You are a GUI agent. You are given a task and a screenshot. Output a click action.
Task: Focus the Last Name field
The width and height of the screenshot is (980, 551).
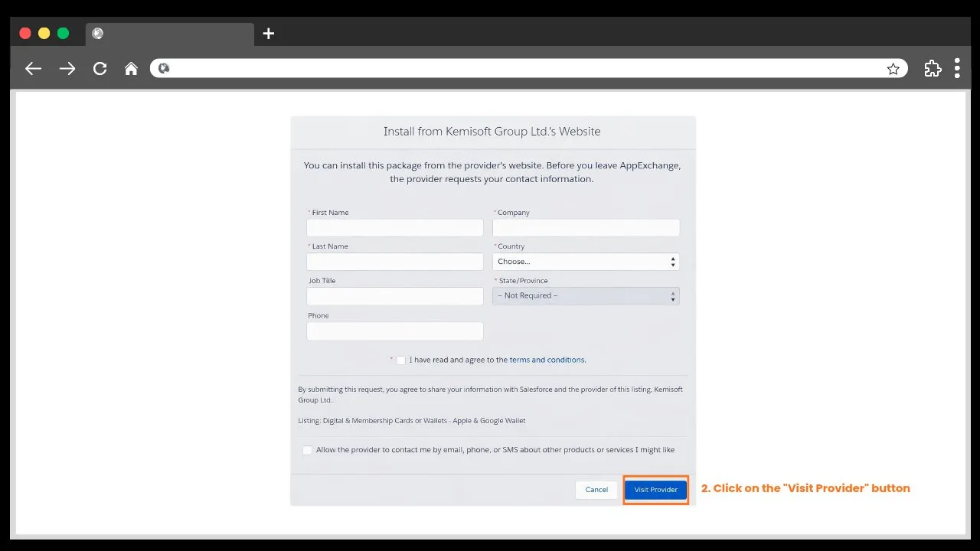coord(395,262)
